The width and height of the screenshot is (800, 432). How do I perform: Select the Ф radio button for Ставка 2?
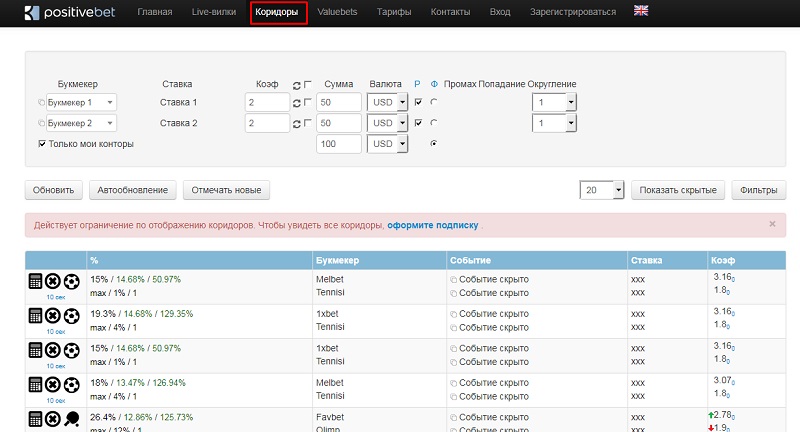433,123
